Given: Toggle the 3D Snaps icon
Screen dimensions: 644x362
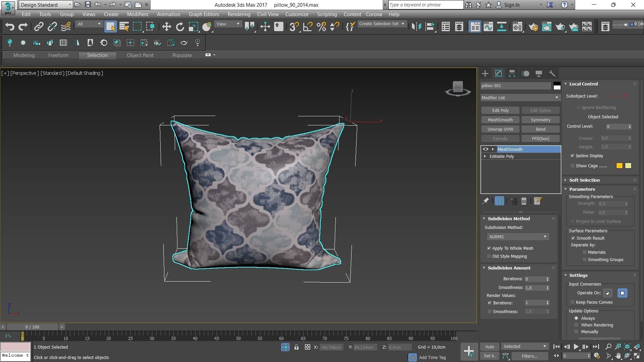Looking at the screenshot, I should tap(294, 26).
